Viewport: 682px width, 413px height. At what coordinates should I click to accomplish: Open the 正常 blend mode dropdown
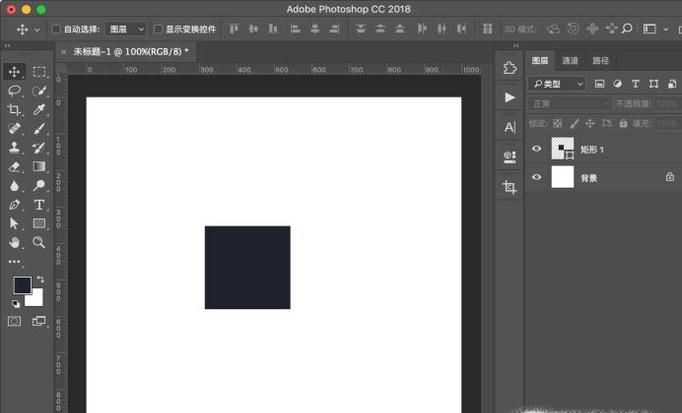point(568,103)
